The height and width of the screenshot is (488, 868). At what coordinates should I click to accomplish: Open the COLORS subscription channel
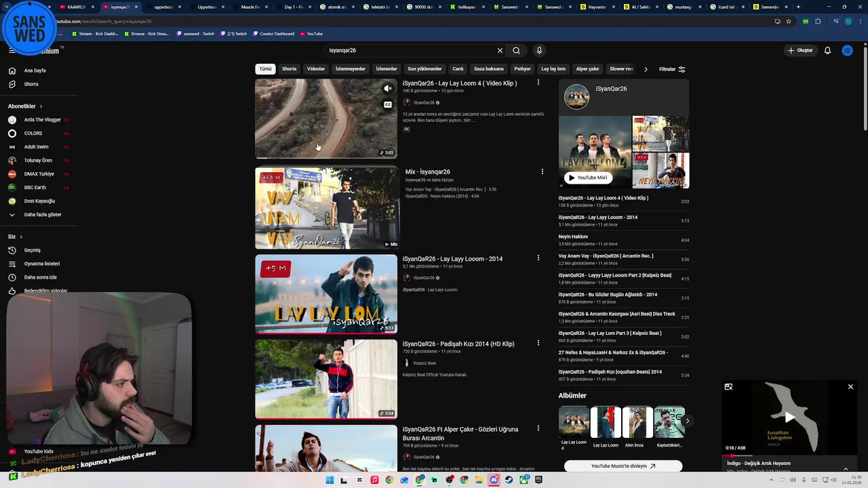[33, 134]
